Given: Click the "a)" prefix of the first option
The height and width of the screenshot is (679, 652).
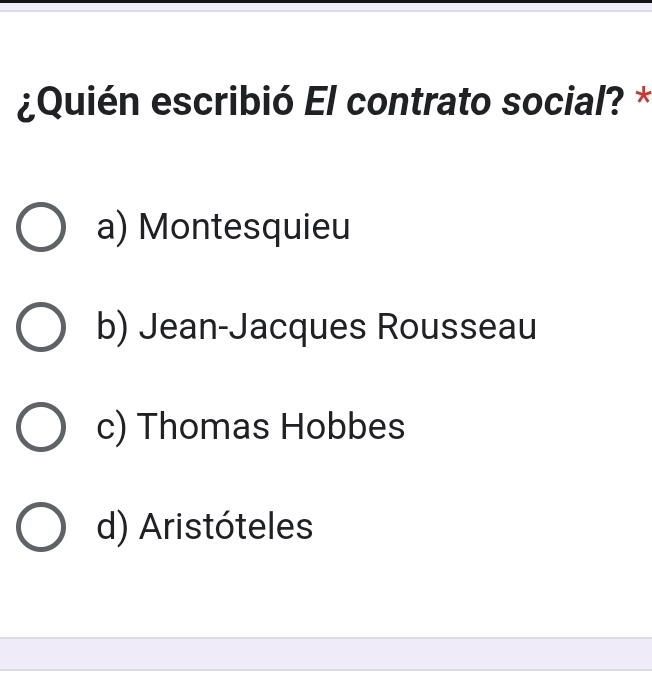Looking at the screenshot, I should tap(114, 229).
